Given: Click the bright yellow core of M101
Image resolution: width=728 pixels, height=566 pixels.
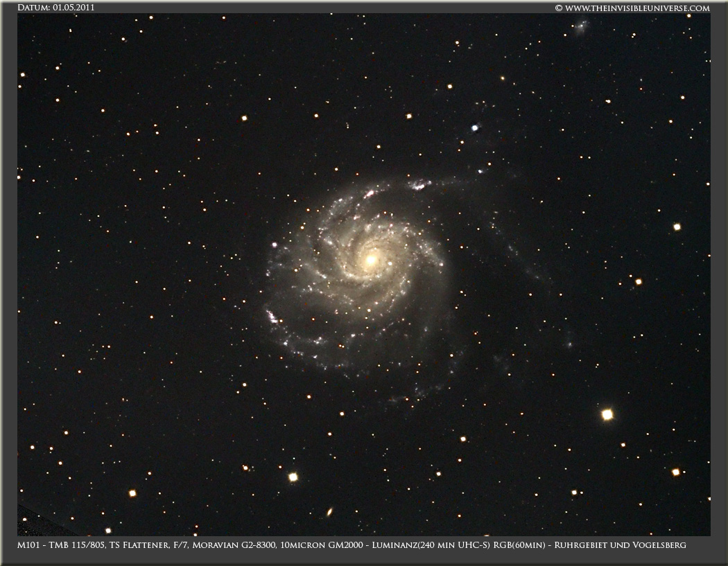Looking at the screenshot, I should click(371, 260).
